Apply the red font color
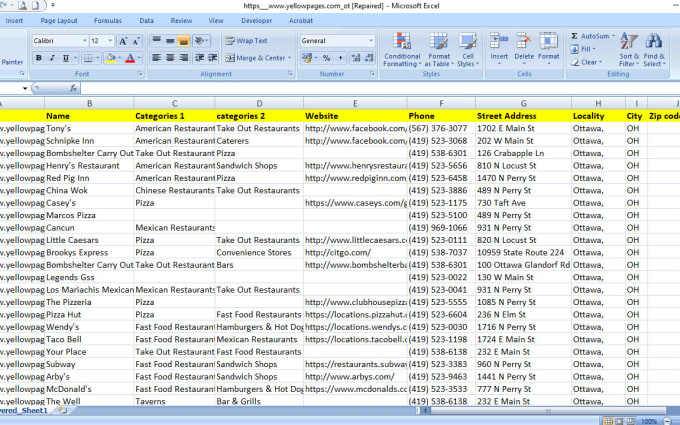 [130, 58]
